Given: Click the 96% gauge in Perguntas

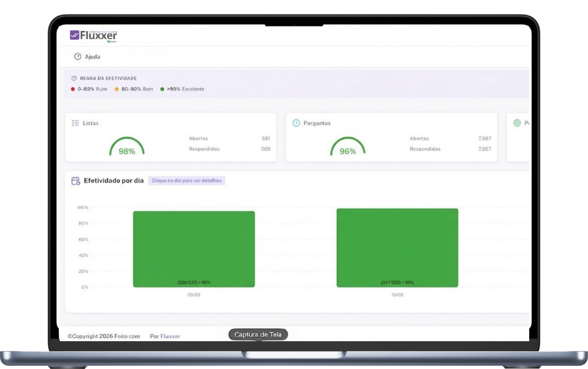Looking at the screenshot, I should (348, 148).
